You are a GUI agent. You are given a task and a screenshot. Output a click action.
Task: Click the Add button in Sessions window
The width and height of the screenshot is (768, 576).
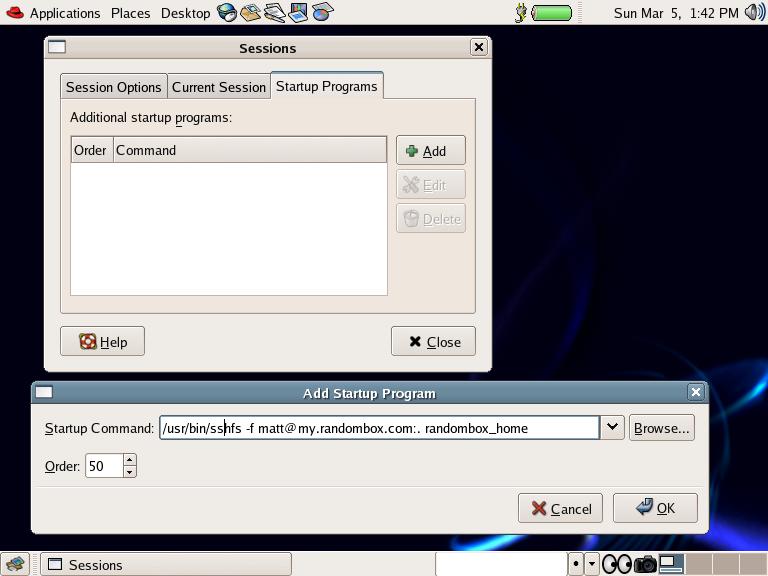click(431, 150)
